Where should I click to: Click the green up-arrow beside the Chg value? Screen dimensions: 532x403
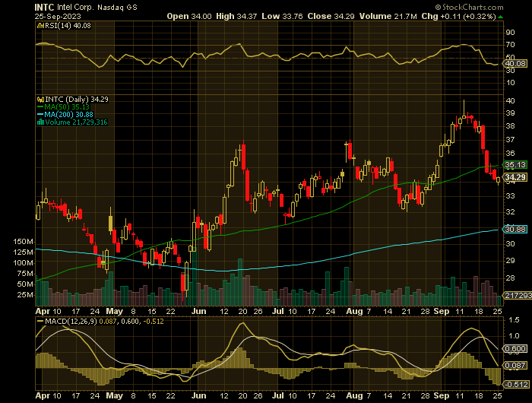pyautogui.click(x=500, y=17)
